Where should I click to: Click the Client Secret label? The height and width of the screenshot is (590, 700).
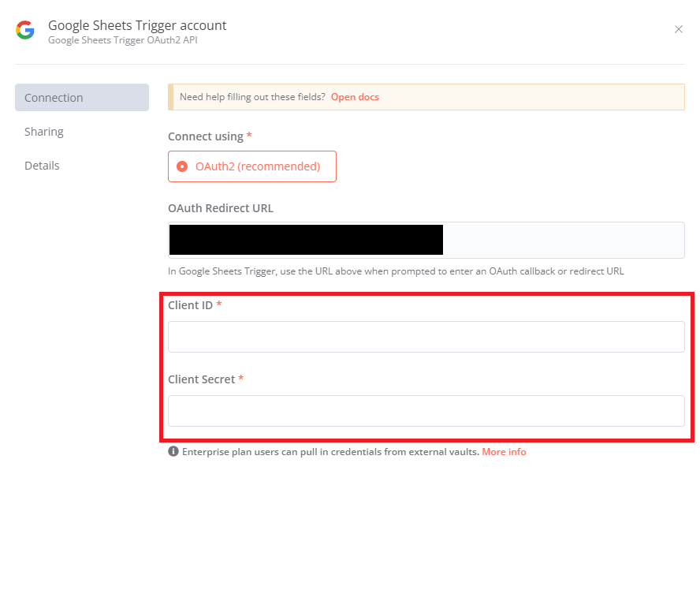coord(201,379)
